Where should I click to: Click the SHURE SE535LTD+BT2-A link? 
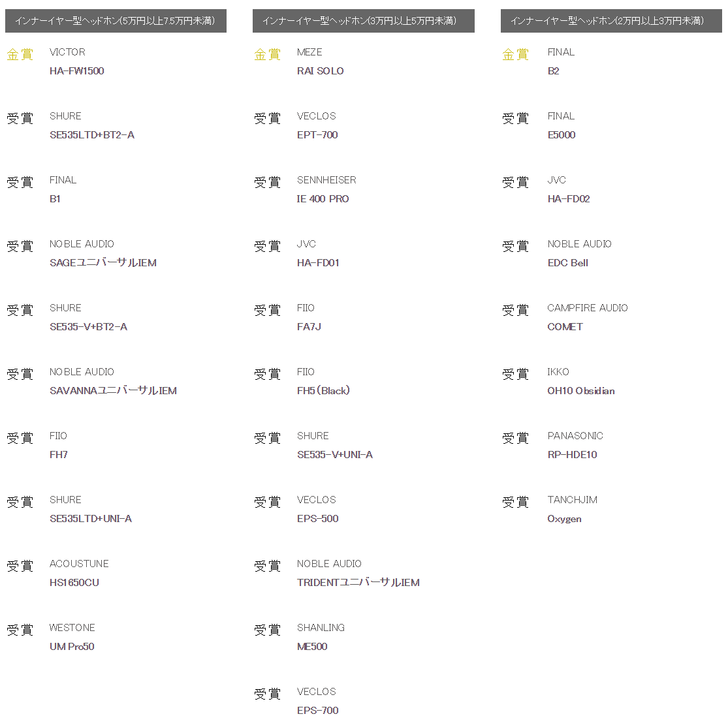click(x=92, y=135)
